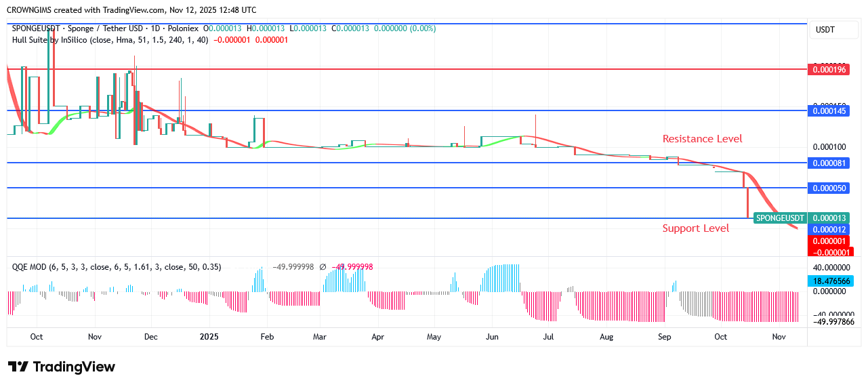868x387 pixels.
Task: Click the 0.000050 price level label
Action: [x=829, y=188]
